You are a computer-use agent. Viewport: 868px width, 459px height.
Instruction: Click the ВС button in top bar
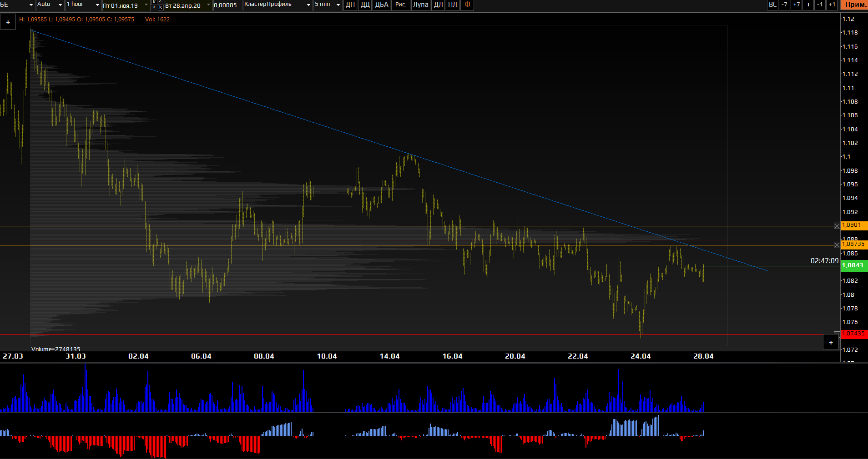pos(772,5)
